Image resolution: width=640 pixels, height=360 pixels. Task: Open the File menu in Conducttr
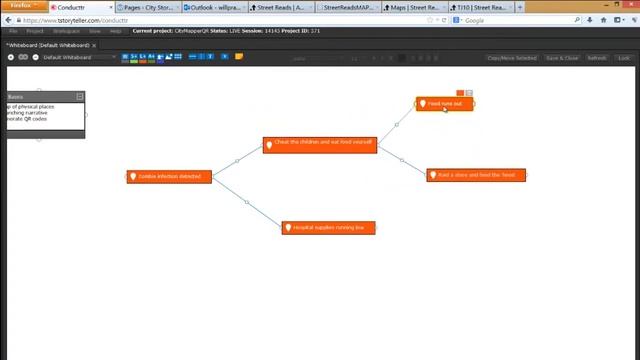(13, 31)
